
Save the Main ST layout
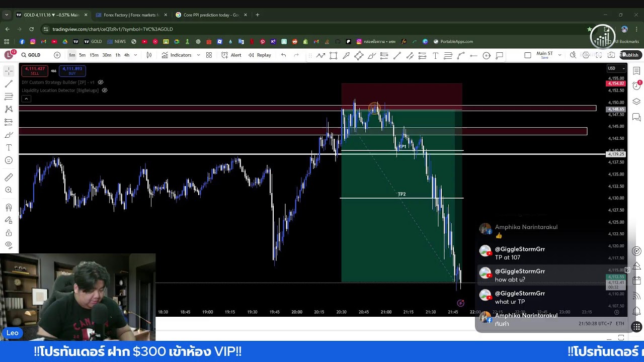coord(544,57)
